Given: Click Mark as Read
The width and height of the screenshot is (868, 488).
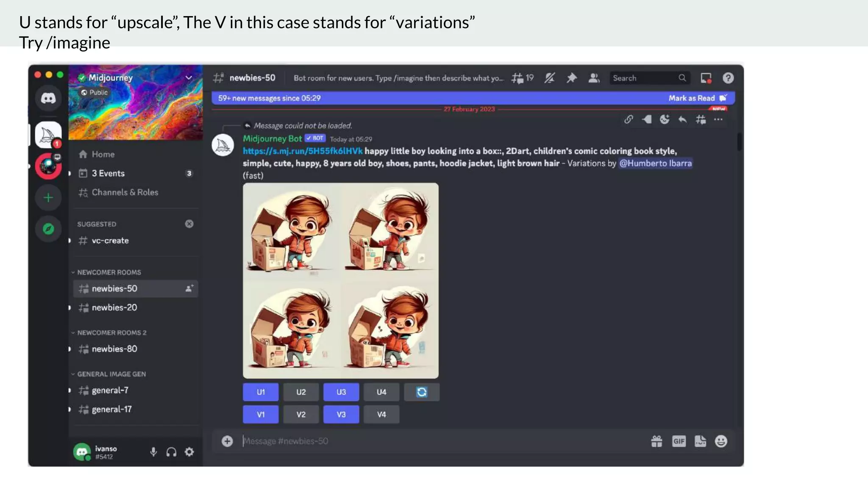Looking at the screenshot, I should pos(697,98).
